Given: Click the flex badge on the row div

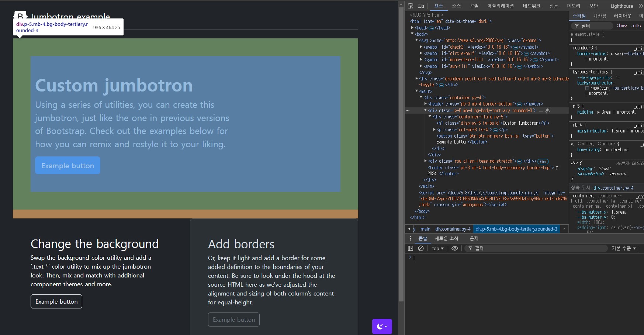Looking at the screenshot, I should tap(543, 162).
